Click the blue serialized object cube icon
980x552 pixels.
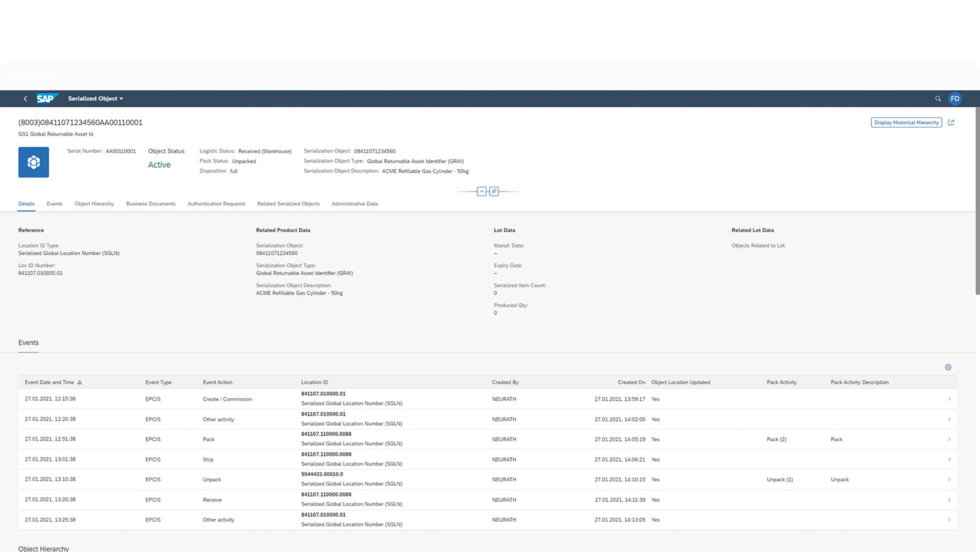[34, 162]
